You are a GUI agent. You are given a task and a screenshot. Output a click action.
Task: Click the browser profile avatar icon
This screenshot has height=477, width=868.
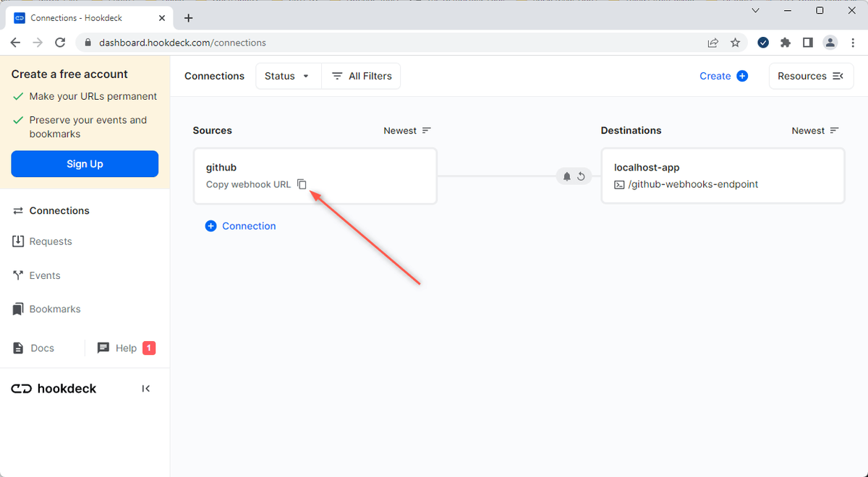click(x=830, y=43)
